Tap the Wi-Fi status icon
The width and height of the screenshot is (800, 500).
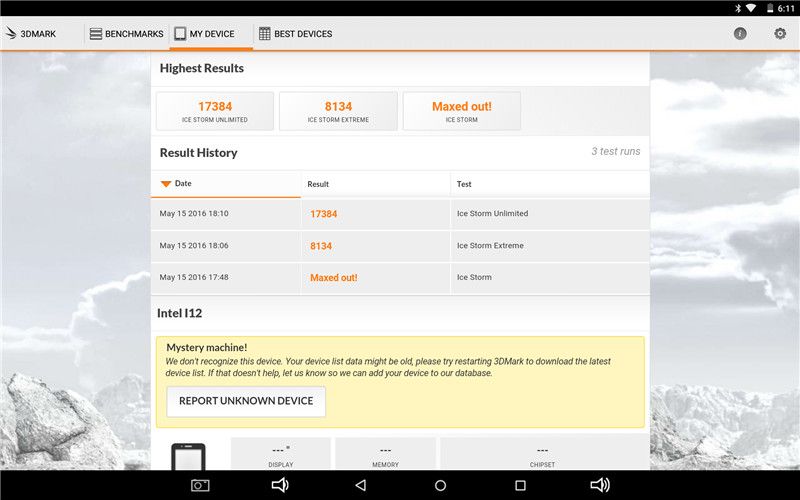click(751, 8)
